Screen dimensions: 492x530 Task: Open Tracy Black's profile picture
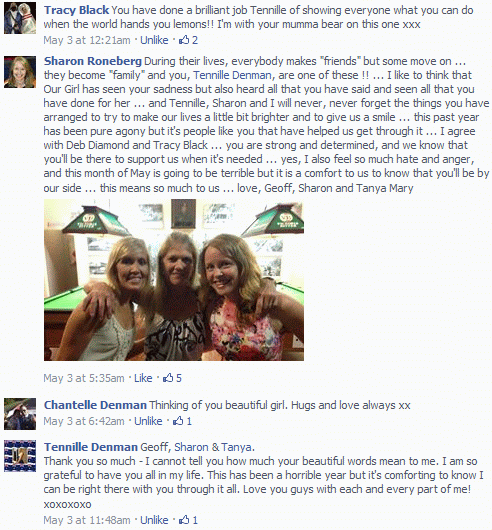coord(20,18)
